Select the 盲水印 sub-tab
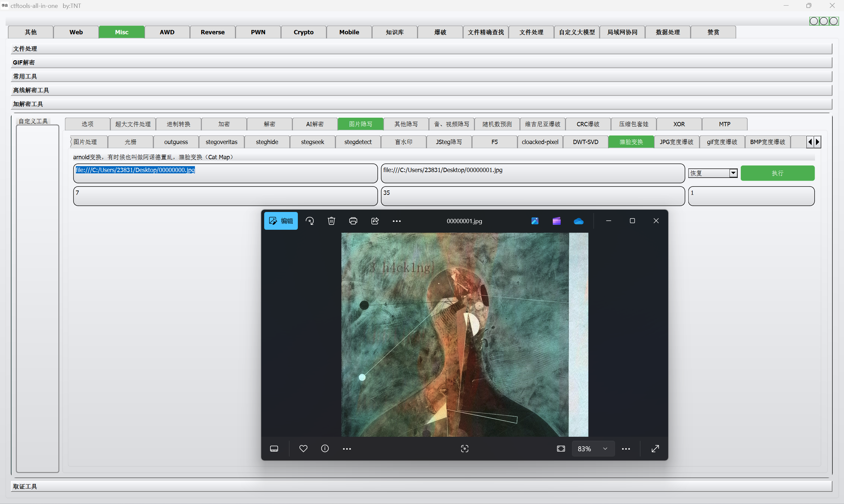 [x=404, y=142]
